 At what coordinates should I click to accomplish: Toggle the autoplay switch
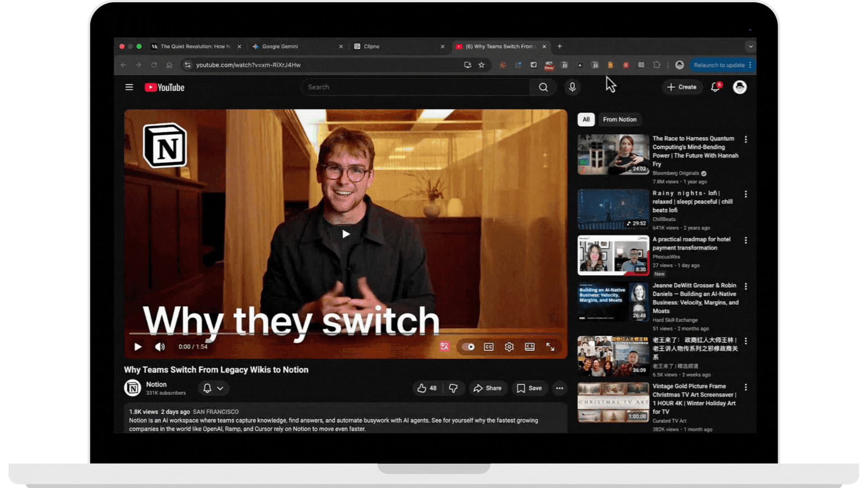[x=468, y=347]
